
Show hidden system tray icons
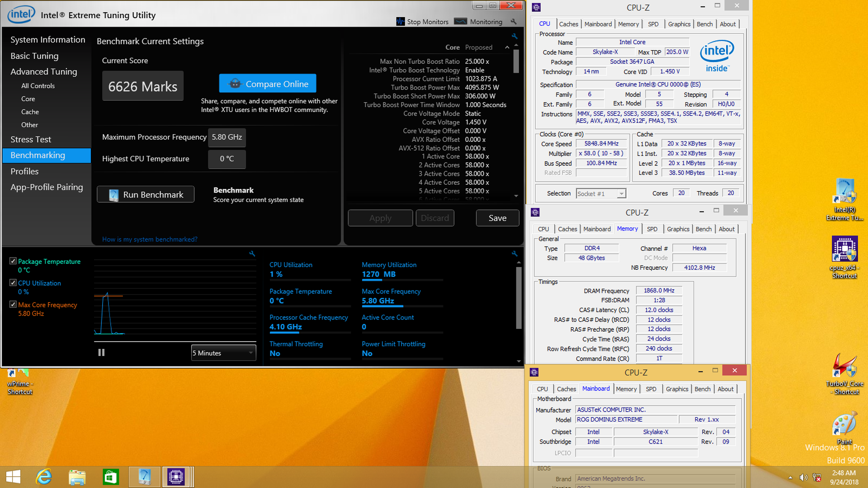(790, 478)
